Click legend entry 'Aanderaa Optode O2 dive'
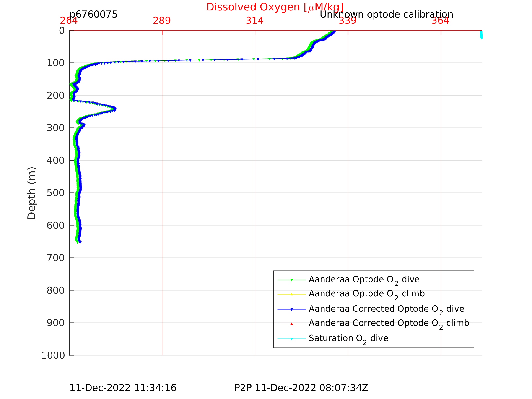The width and height of the screenshot is (532, 399). [364, 280]
